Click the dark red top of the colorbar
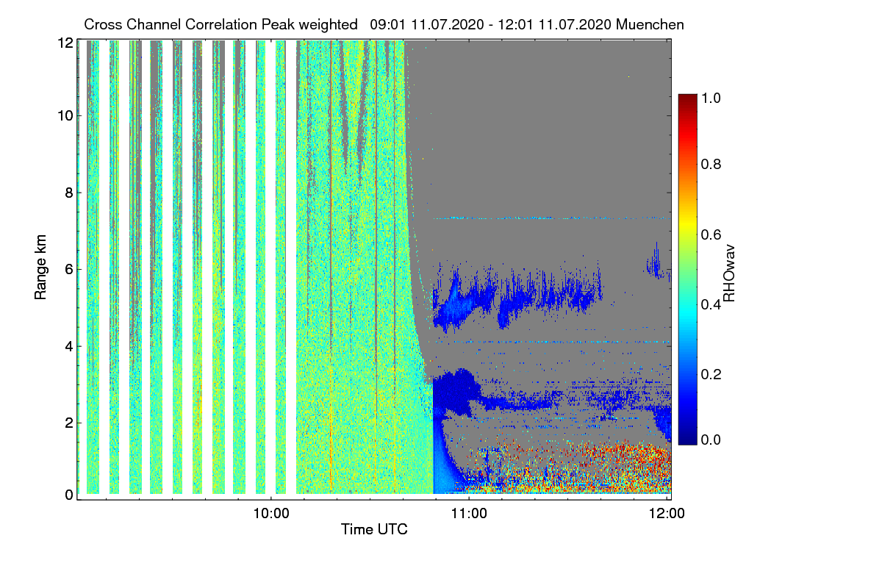Image resolution: width=882 pixels, height=588 pixels. tap(686, 101)
